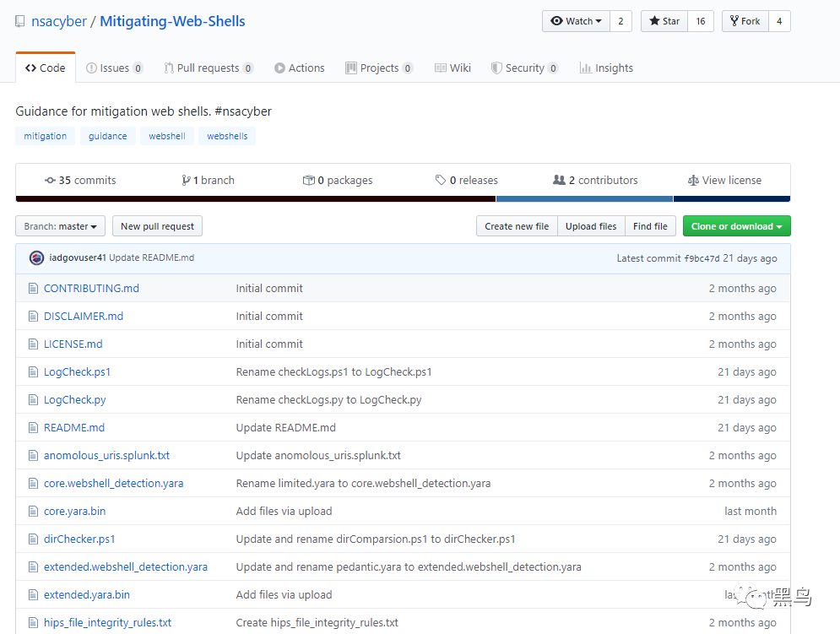Open the Actions tab

(x=300, y=68)
